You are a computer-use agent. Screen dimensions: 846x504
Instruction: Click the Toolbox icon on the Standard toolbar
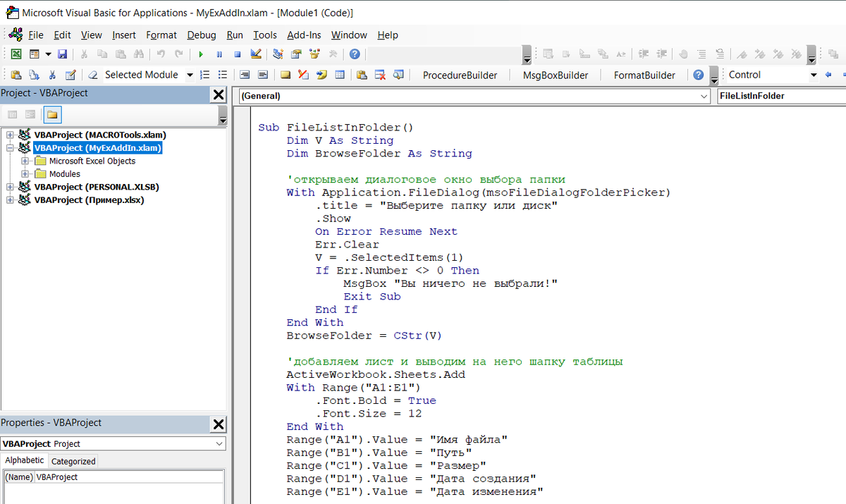[x=333, y=54]
